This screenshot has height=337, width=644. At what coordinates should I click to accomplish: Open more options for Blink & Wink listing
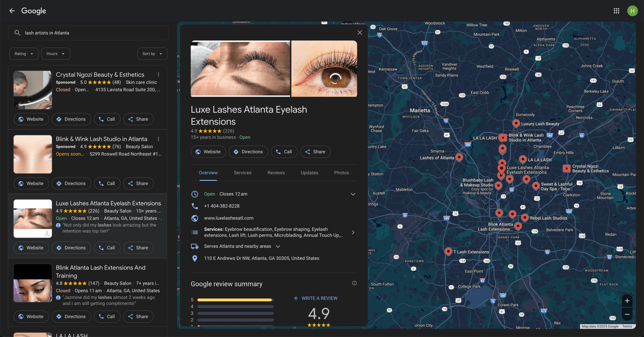[159, 139]
